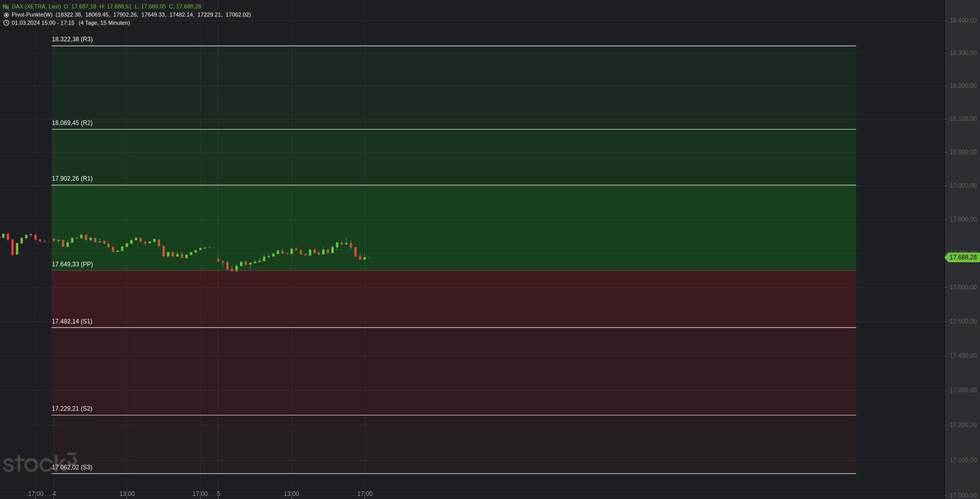Click the candlestick icon beside DAX

point(6,7)
